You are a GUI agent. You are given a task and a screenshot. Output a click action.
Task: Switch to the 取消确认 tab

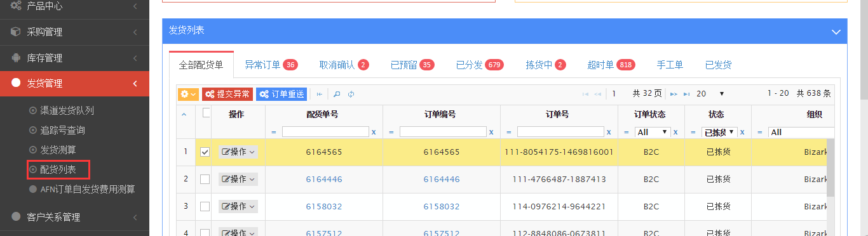coord(344,65)
